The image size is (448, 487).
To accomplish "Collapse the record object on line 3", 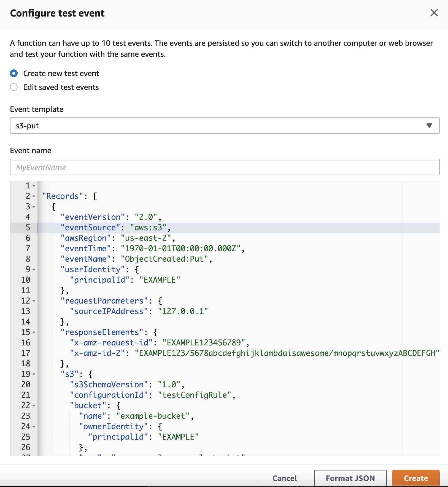I will click(34, 207).
